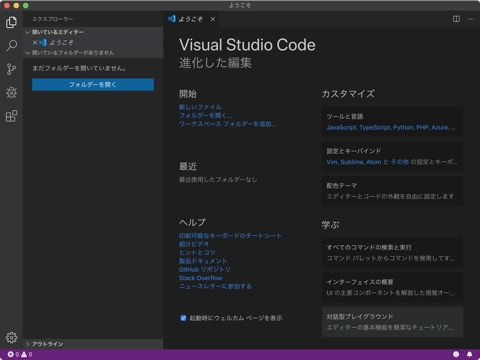Image resolution: width=480 pixels, height=360 pixels.
Task: Close the ようこそ tab with X
Action: pos(213,19)
